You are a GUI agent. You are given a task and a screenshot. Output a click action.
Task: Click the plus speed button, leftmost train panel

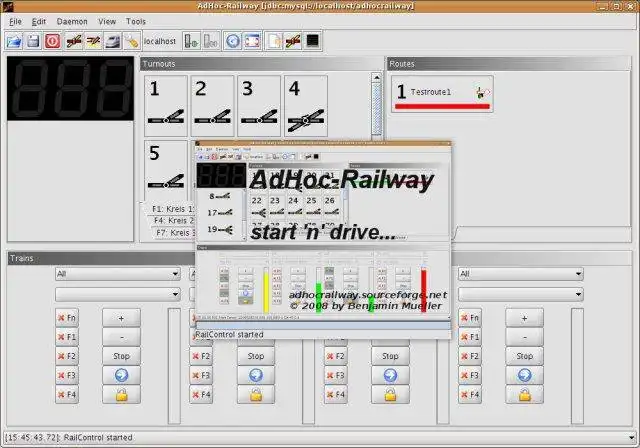tap(121, 317)
